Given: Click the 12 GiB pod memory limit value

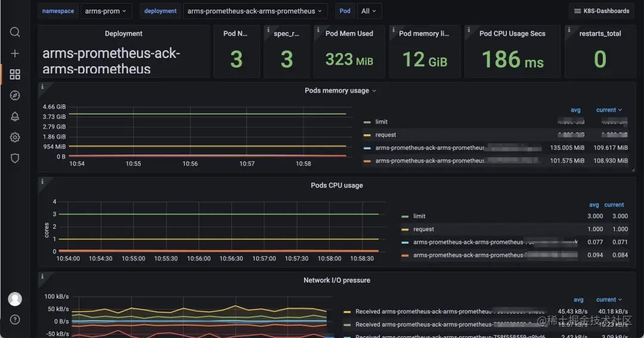Looking at the screenshot, I should point(425,60).
